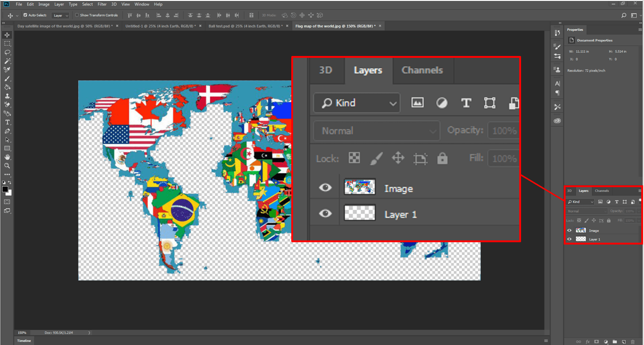This screenshot has height=345, width=644.
Task: Open the Properties panel flyout menu
Action: coord(640,30)
